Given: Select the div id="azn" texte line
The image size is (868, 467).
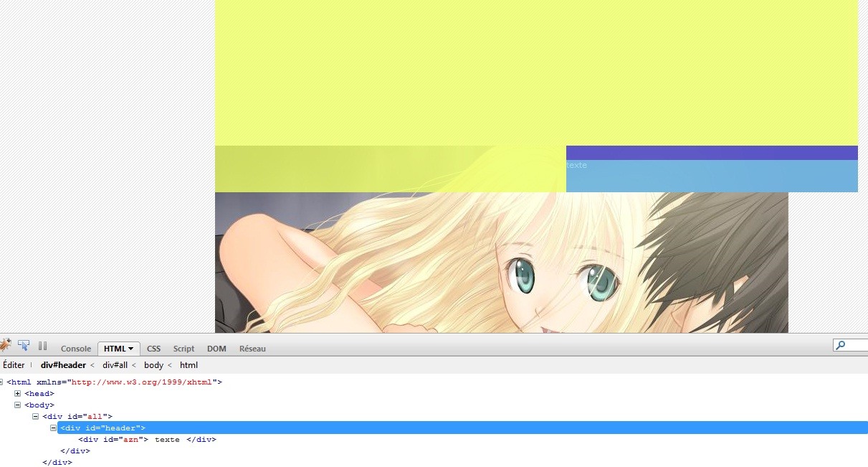Looking at the screenshot, I should 147,440.
